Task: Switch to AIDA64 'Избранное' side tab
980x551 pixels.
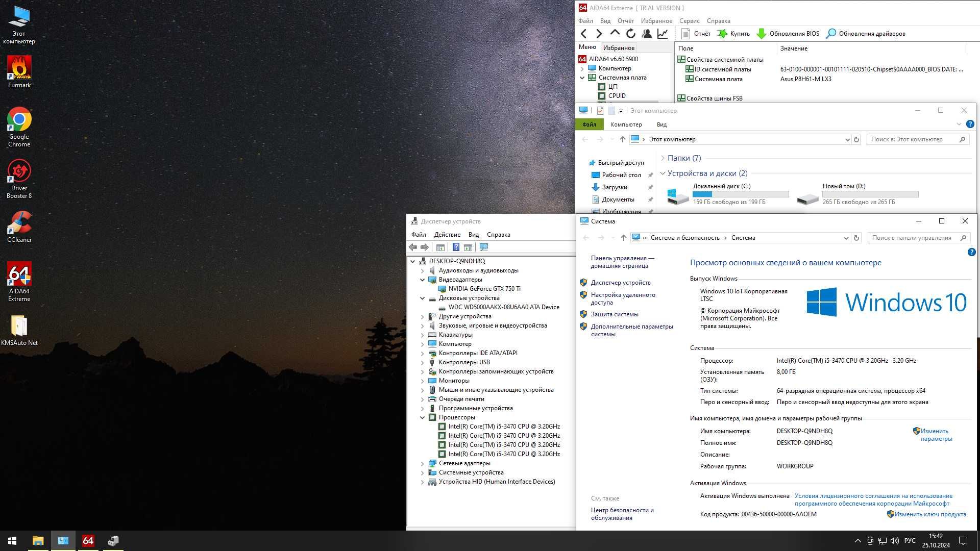Action: click(619, 47)
